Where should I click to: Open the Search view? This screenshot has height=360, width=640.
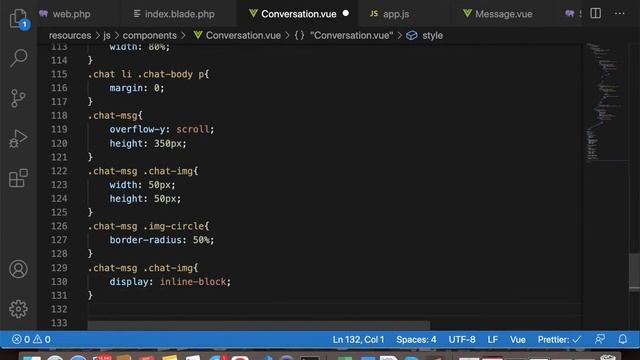pyautogui.click(x=19, y=58)
